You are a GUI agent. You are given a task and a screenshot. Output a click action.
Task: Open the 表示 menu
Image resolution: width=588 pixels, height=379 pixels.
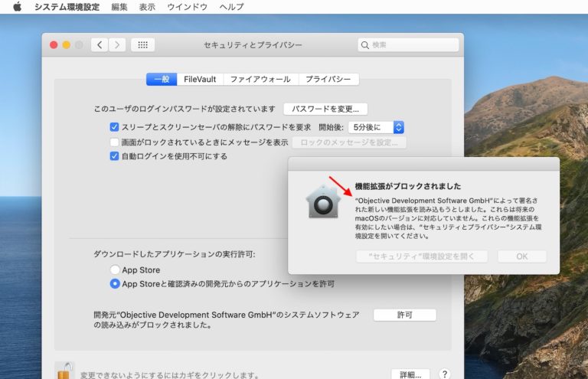(147, 7)
